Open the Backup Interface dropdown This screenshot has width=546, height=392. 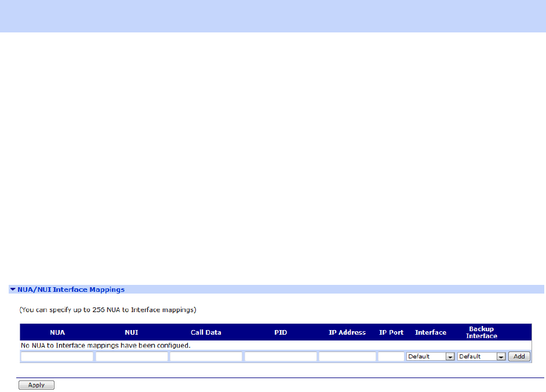coord(481,357)
